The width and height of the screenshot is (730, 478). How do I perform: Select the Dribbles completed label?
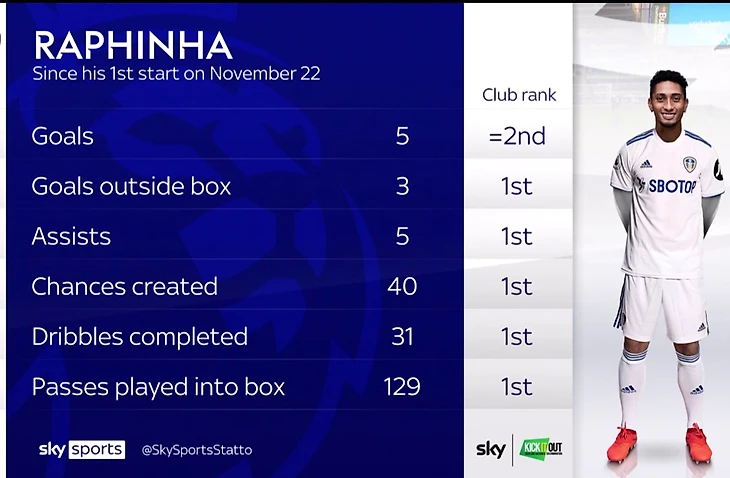tap(139, 336)
